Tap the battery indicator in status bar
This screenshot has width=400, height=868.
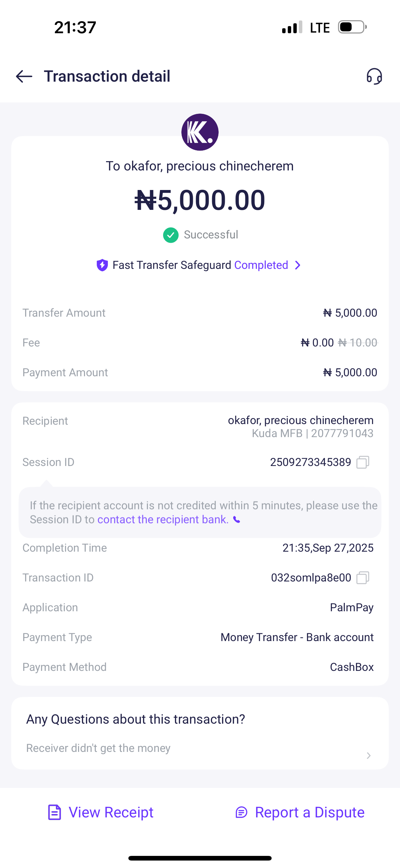click(352, 27)
